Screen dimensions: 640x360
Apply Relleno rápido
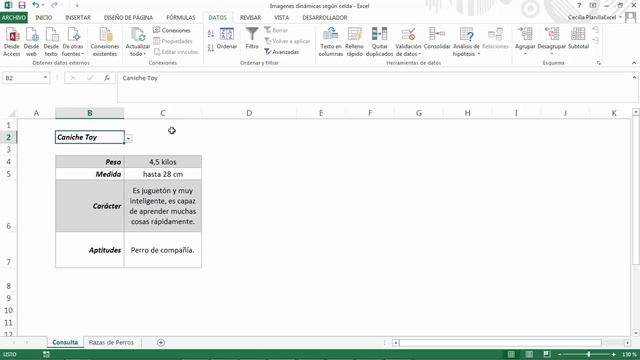coord(354,42)
